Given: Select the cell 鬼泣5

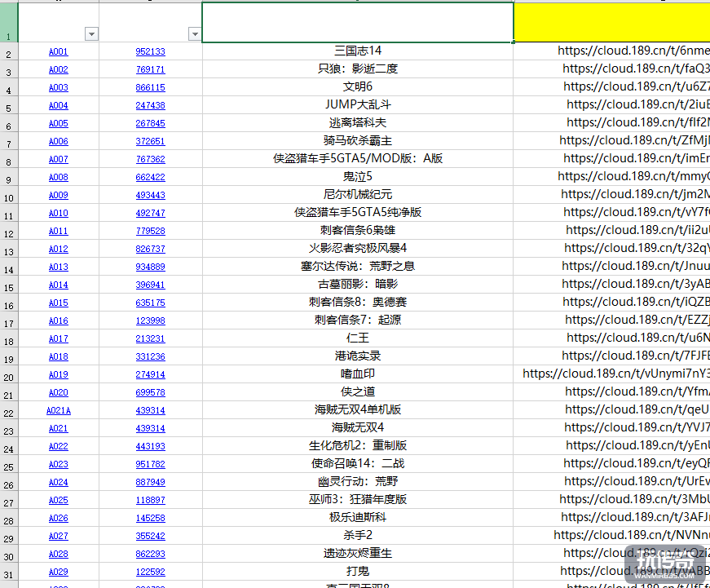Looking at the screenshot, I should tap(358, 176).
